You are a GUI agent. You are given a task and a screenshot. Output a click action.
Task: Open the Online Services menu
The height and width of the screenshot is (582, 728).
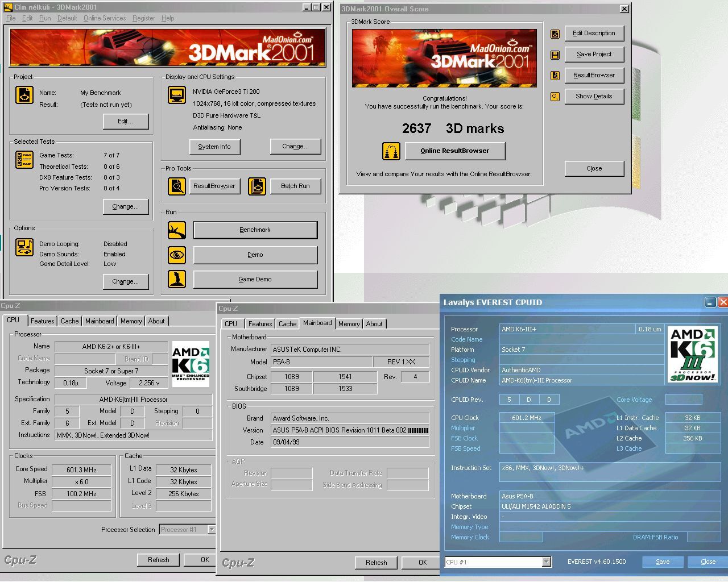[105, 18]
